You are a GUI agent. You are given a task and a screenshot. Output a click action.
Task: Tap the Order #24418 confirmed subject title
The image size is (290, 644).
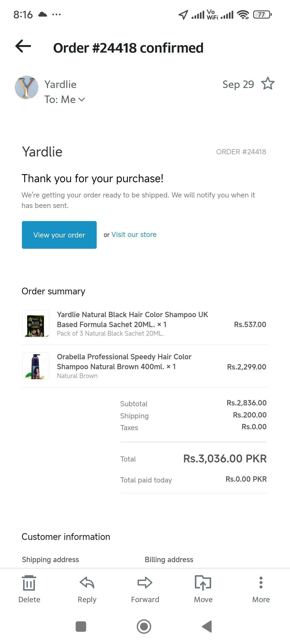tap(128, 48)
